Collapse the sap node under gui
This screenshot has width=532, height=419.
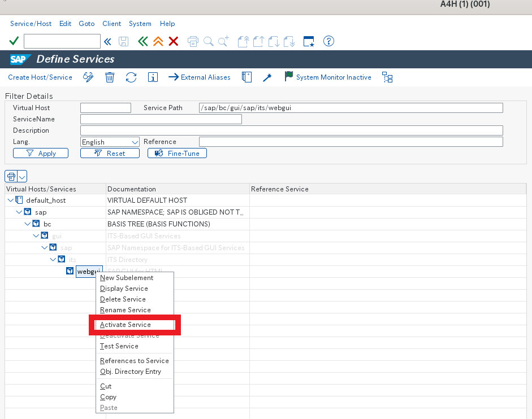point(45,247)
